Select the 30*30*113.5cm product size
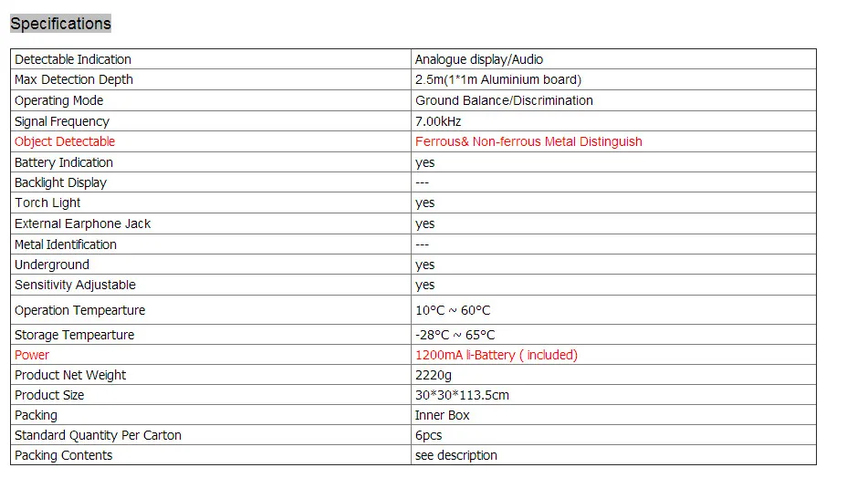The height and width of the screenshot is (478, 868). [x=462, y=395]
